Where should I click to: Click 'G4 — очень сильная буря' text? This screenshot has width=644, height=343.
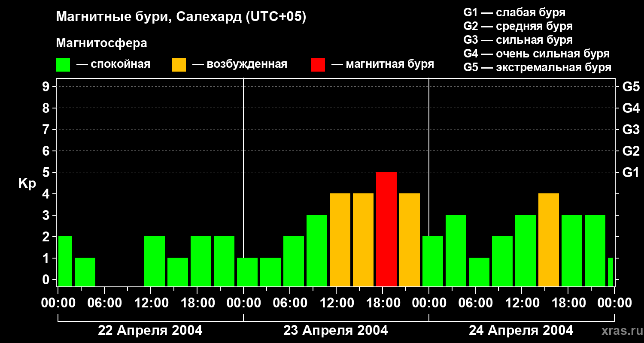pyautogui.click(x=537, y=54)
